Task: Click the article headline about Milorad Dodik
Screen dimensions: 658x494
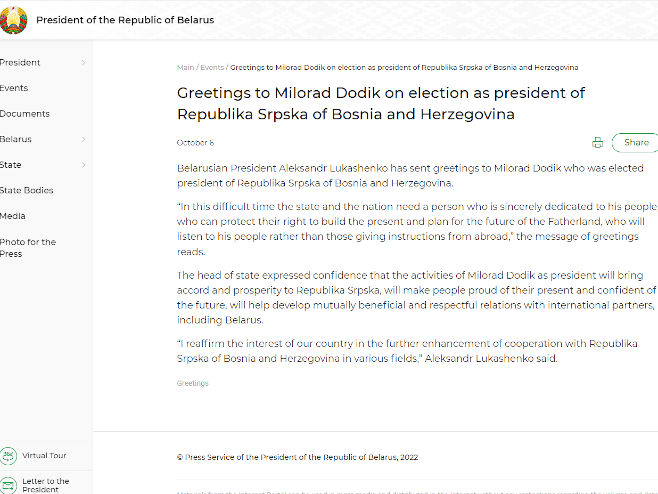Action: coord(381,103)
